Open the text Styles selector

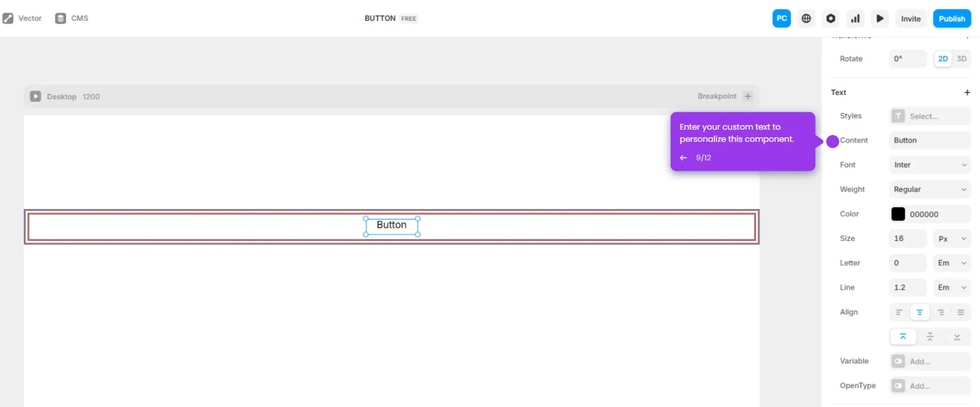point(930,116)
